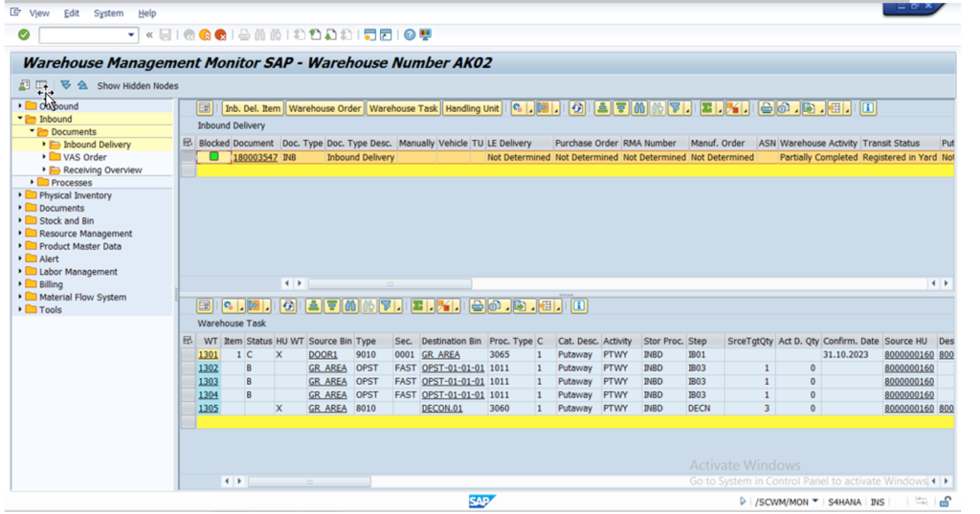Click Sort Ascending icon in Inbound Delivery toolbar
980x514 pixels.
(602, 108)
